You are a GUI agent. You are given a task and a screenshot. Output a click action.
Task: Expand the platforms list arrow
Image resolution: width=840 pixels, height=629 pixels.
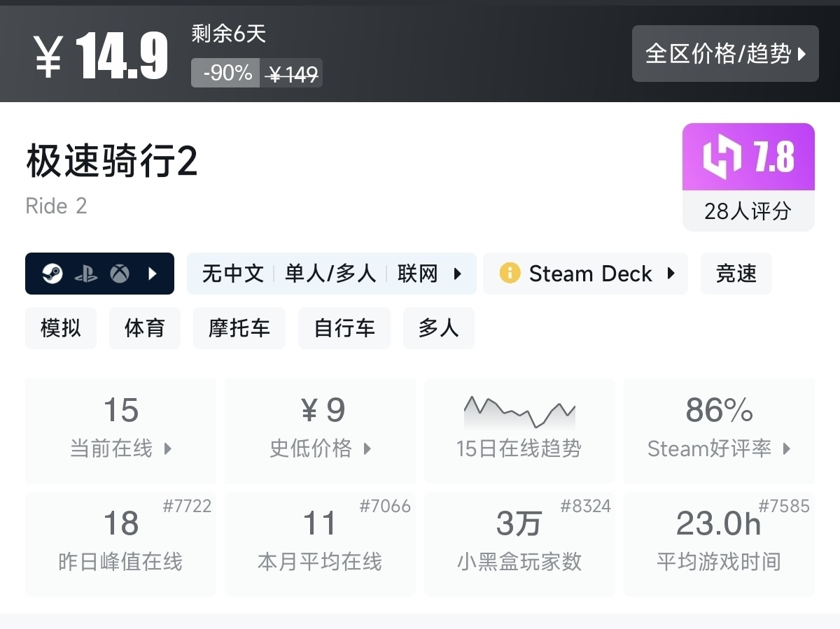153,274
